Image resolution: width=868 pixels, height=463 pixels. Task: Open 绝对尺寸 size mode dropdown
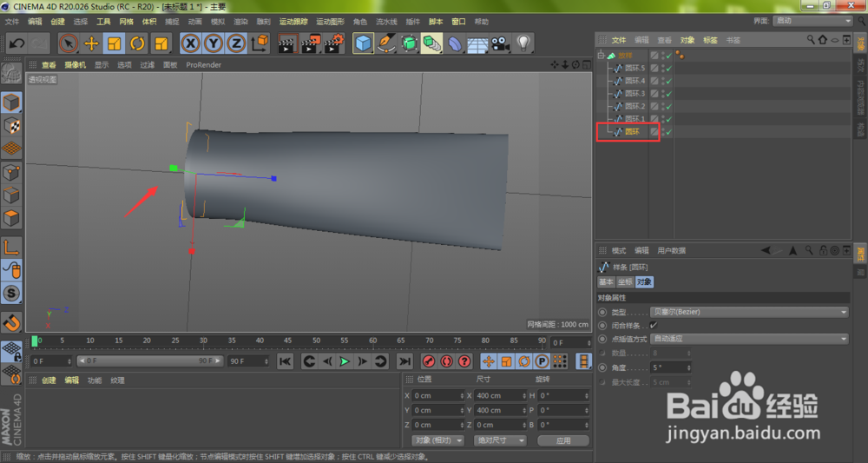coord(500,440)
